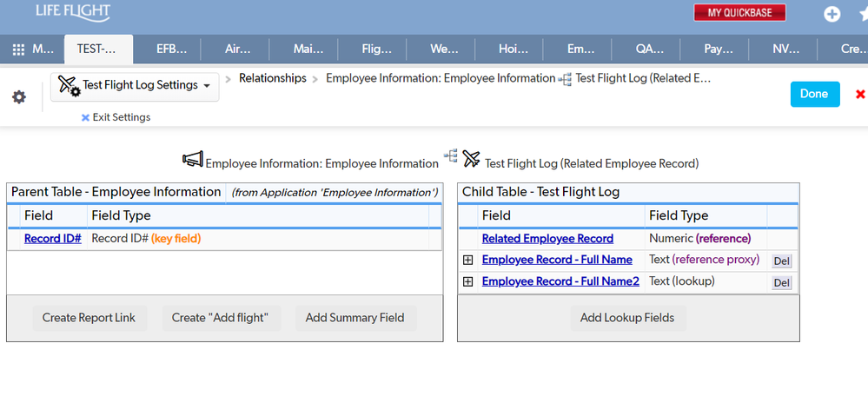Switch to the Mai... tab

pyautogui.click(x=308, y=50)
